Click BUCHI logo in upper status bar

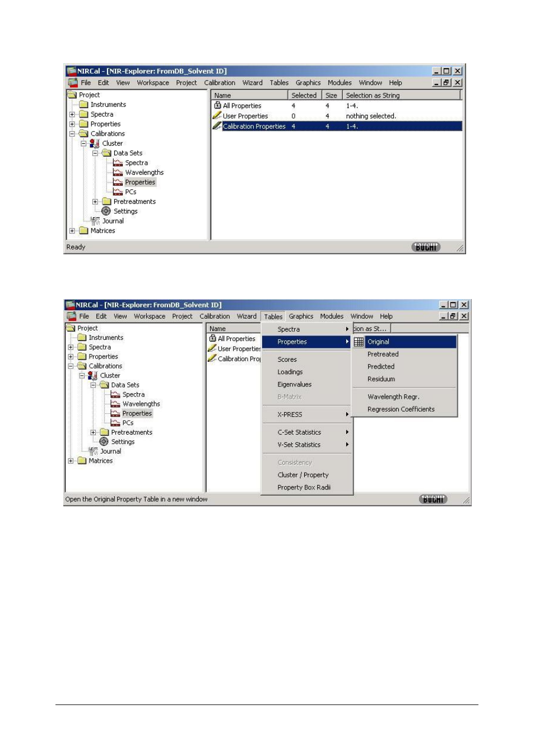[x=426, y=247]
